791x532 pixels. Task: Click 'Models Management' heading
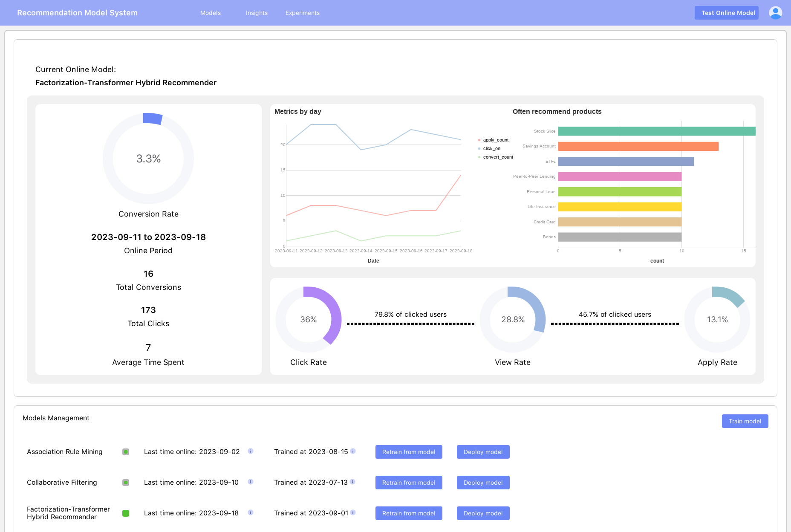[x=56, y=418]
